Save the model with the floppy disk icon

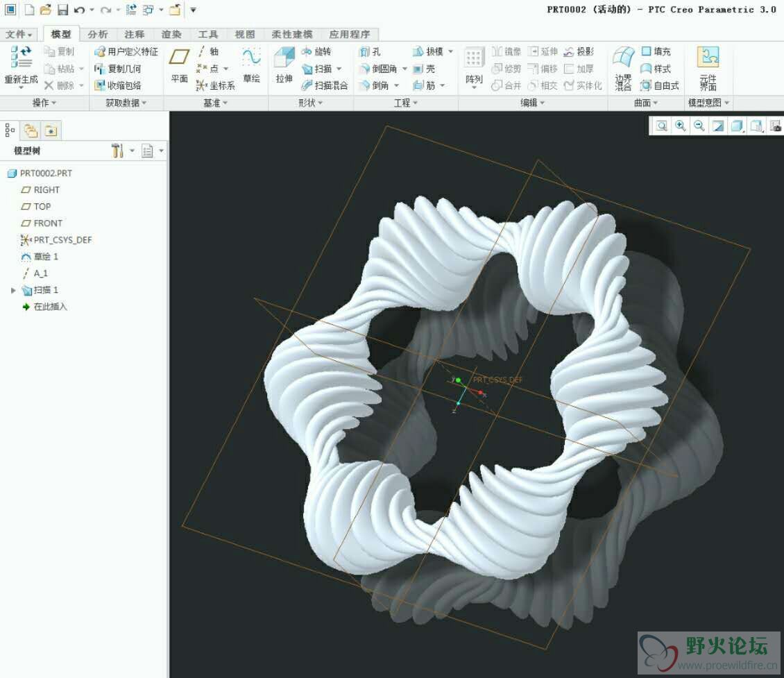coord(62,10)
